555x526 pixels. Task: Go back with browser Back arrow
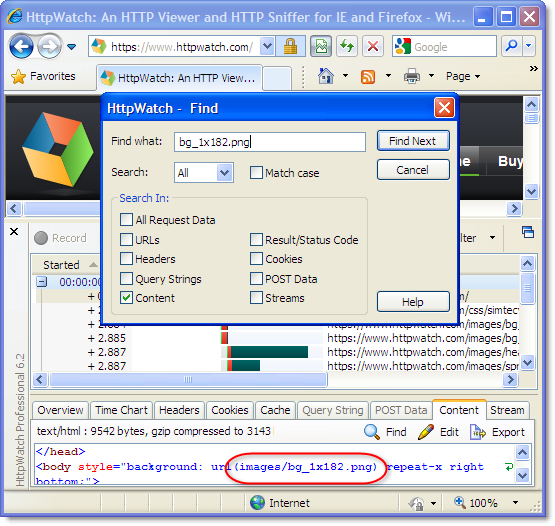click(21, 46)
